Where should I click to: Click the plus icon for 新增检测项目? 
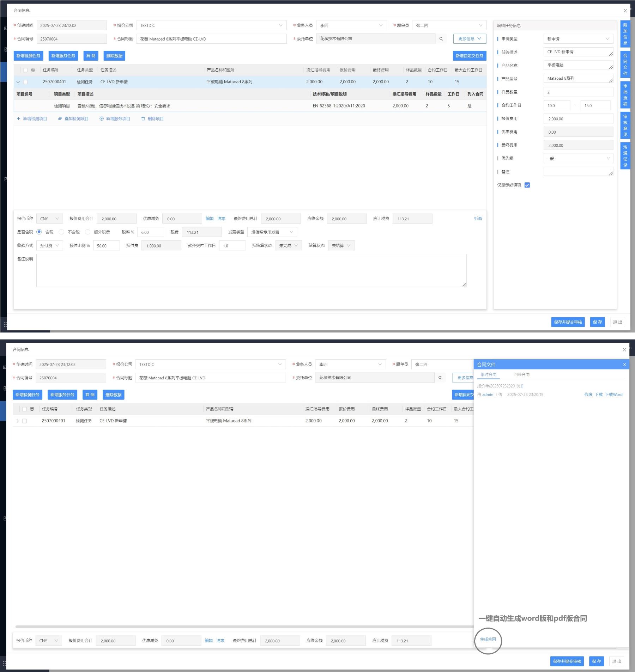click(18, 119)
